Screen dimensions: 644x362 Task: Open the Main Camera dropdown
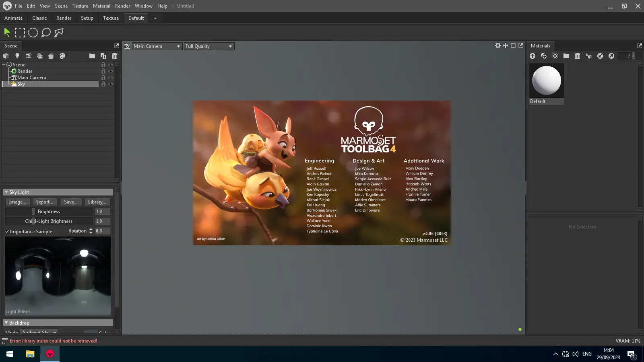click(x=157, y=46)
